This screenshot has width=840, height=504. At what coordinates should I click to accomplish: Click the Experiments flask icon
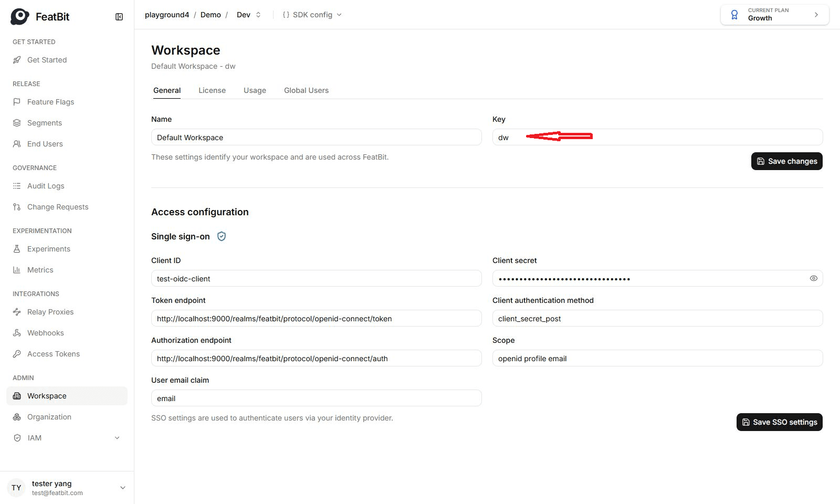[17, 249]
